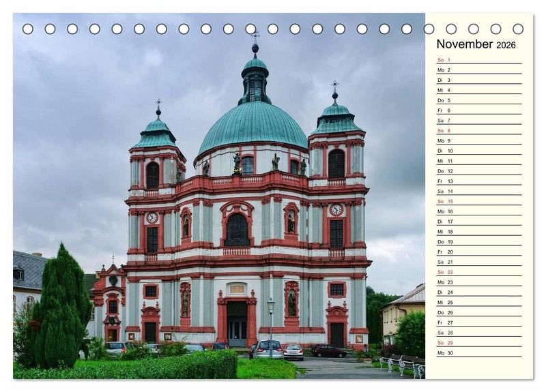546x392 pixels.
Task: Select the 'Mi 11' calendar row
Action: point(479,161)
